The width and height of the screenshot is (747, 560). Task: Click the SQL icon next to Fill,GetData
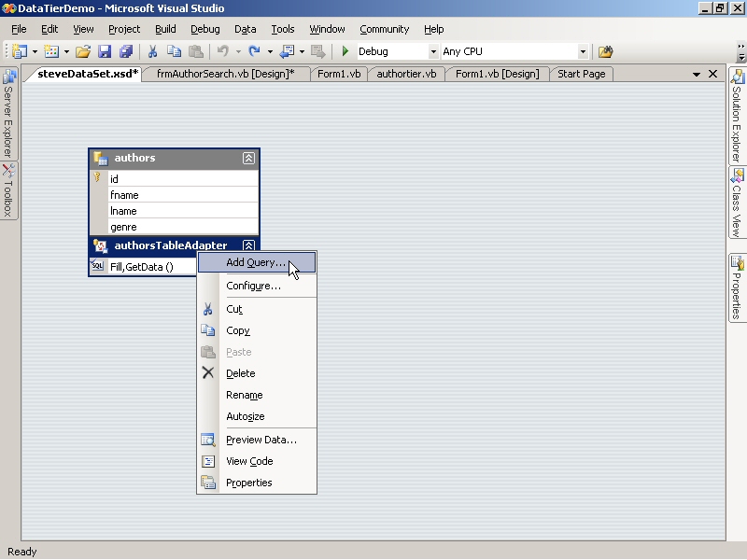(97, 266)
